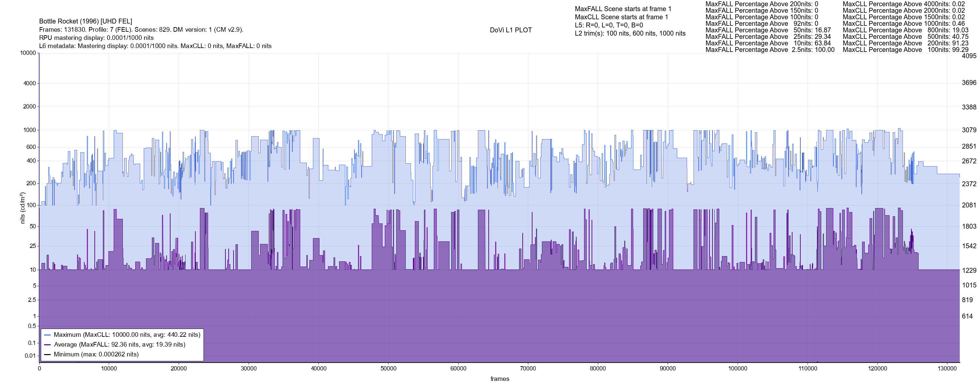Image resolution: width=980 pixels, height=392 pixels.
Task: Click the black Minimum legend line swatch
Action: point(47,355)
